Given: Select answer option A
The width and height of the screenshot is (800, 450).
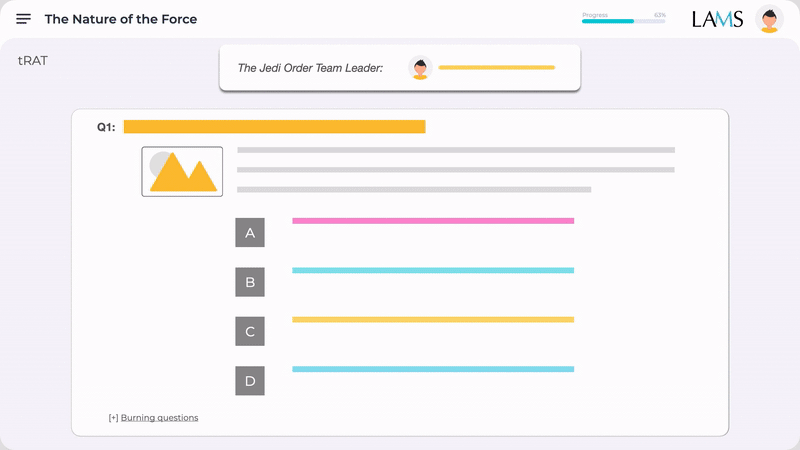Looking at the screenshot, I should coord(250,233).
